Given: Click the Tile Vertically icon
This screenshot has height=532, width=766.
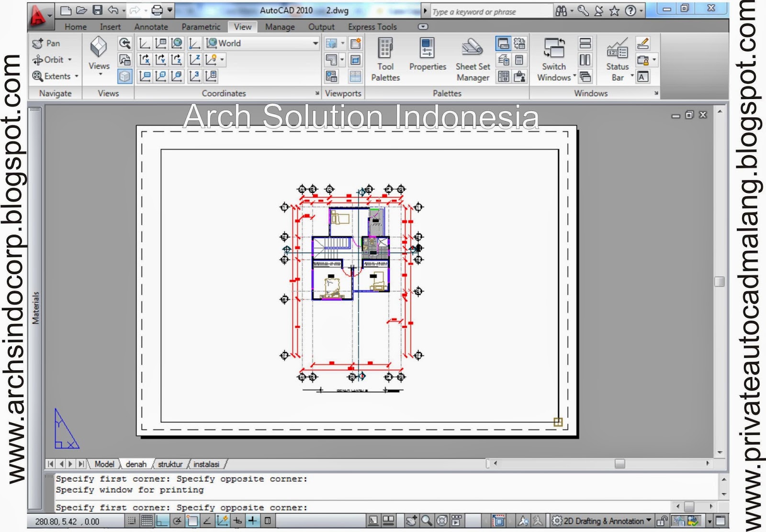Looking at the screenshot, I should pos(585,60).
